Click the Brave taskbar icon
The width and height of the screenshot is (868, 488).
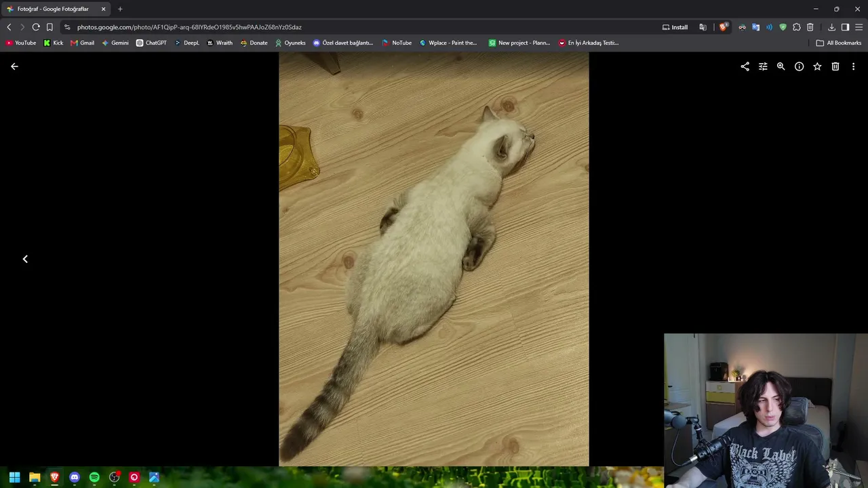coord(54,477)
